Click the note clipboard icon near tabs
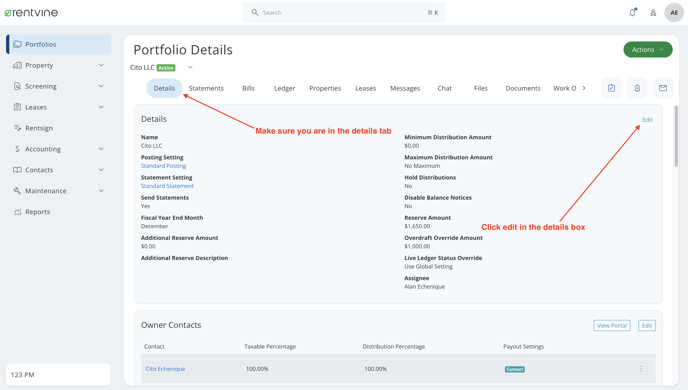 click(611, 88)
